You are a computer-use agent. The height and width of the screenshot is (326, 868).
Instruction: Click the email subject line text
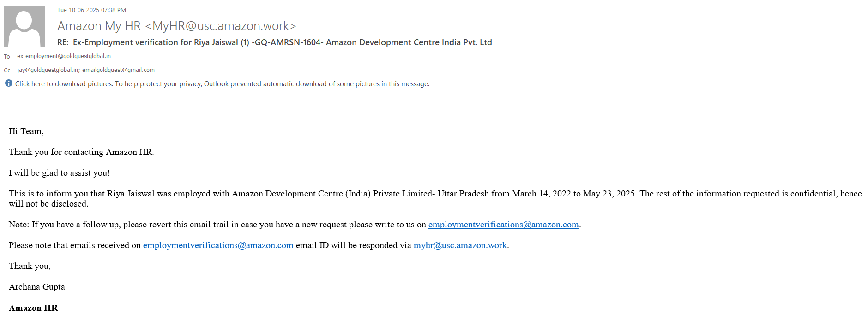[275, 42]
